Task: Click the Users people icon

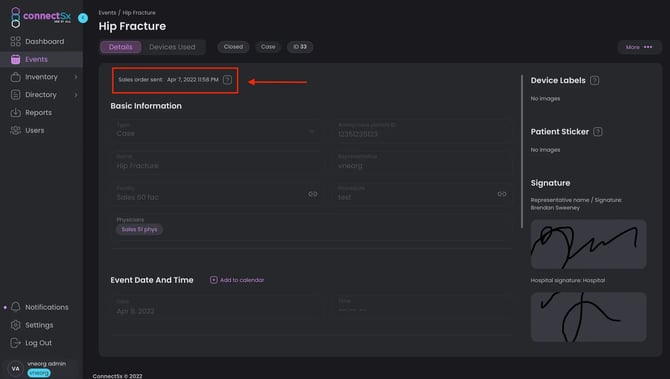Action: point(15,130)
